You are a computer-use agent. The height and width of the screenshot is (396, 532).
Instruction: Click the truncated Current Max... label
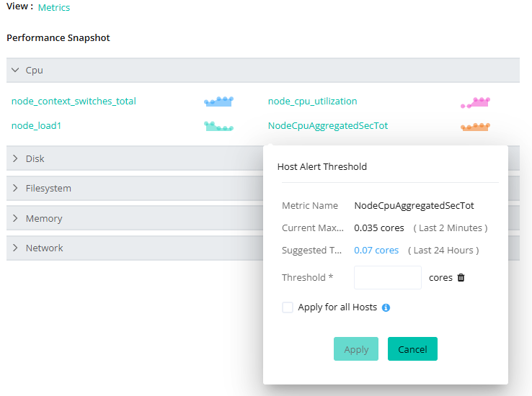click(313, 228)
